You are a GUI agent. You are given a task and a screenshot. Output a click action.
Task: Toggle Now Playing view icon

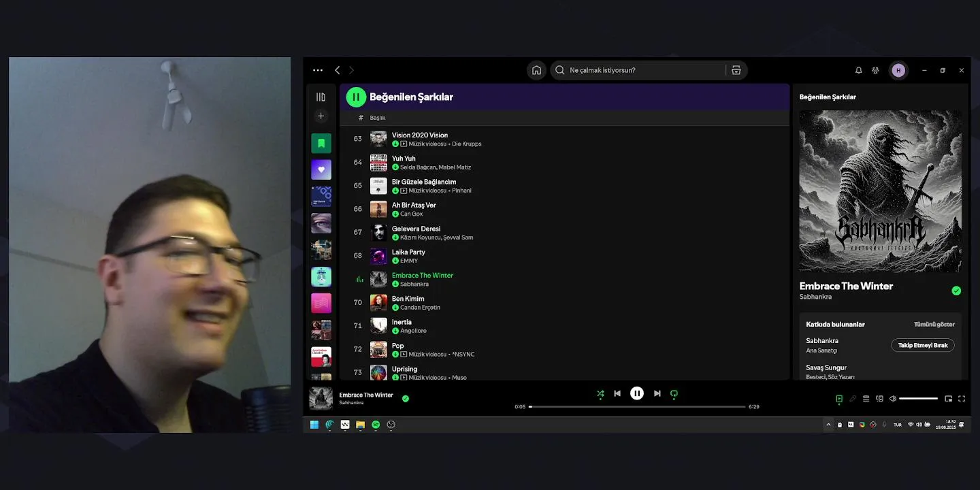point(839,399)
